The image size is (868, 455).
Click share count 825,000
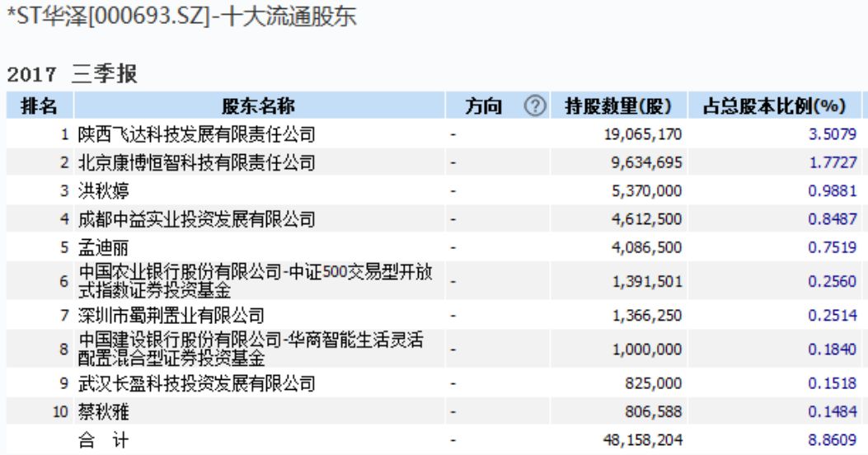pyautogui.click(x=653, y=383)
